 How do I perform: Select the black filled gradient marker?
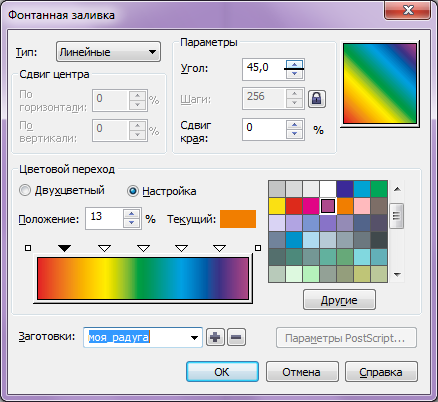(x=64, y=248)
